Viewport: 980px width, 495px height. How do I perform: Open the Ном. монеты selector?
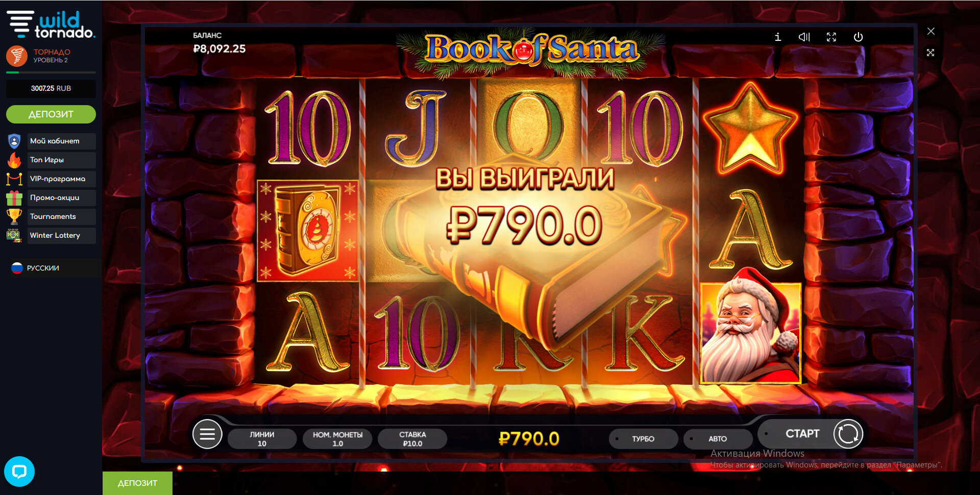[x=337, y=439]
